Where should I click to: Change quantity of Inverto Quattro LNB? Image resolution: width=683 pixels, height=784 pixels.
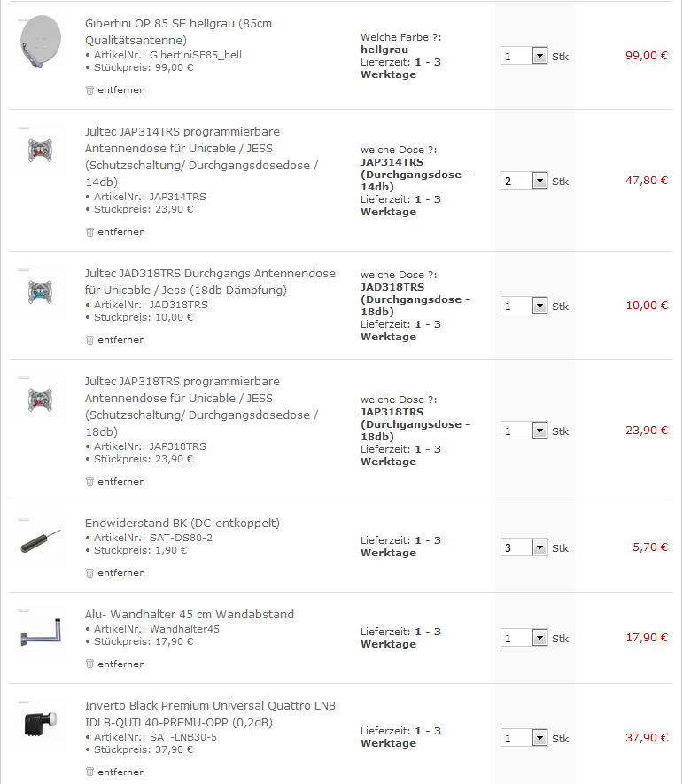point(539,738)
